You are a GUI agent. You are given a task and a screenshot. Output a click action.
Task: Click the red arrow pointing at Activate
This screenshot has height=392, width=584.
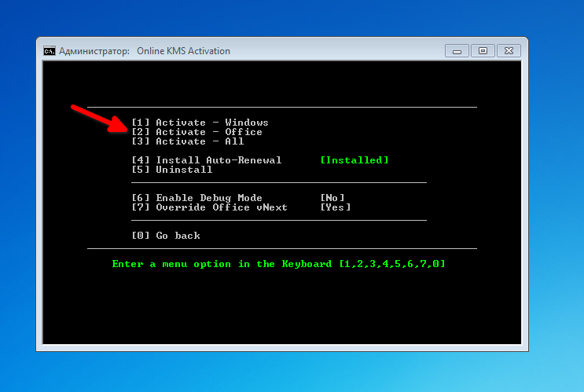click(98, 118)
